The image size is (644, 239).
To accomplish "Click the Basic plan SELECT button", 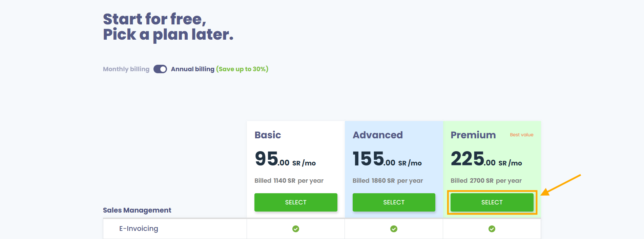I will pos(296,202).
